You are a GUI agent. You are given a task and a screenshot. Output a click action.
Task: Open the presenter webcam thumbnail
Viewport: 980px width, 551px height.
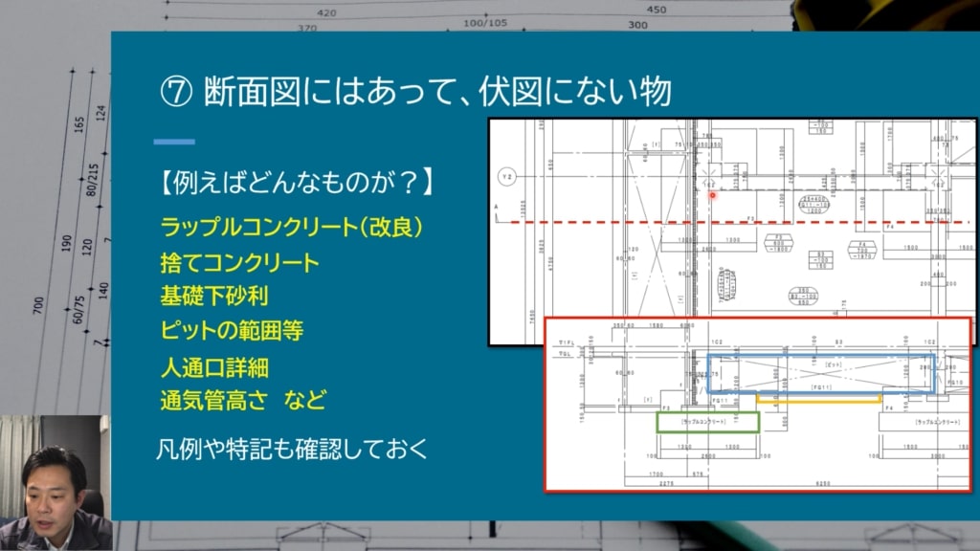pyautogui.click(x=55, y=483)
